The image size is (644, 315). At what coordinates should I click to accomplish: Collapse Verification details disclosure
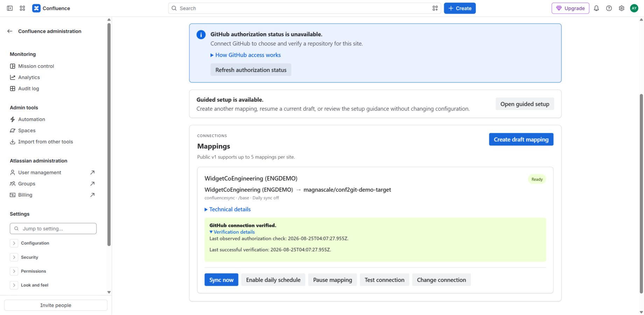(232, 232)
